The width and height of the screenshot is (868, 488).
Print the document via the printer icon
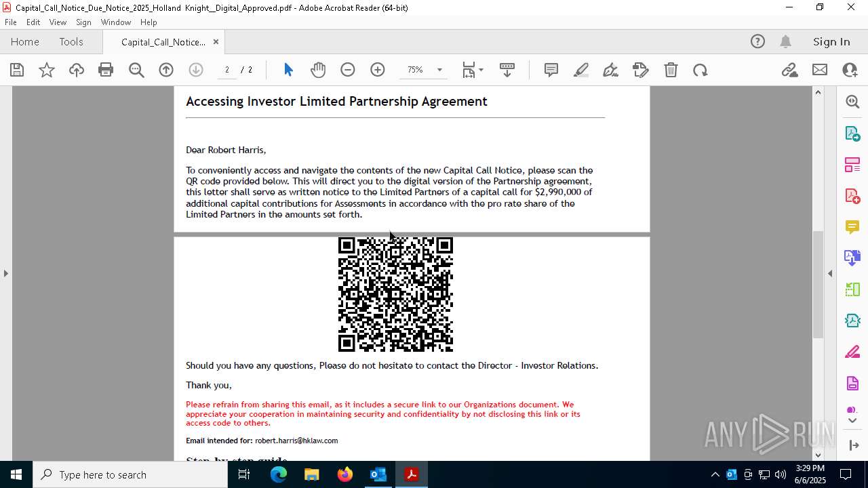(x=106, y=70)
